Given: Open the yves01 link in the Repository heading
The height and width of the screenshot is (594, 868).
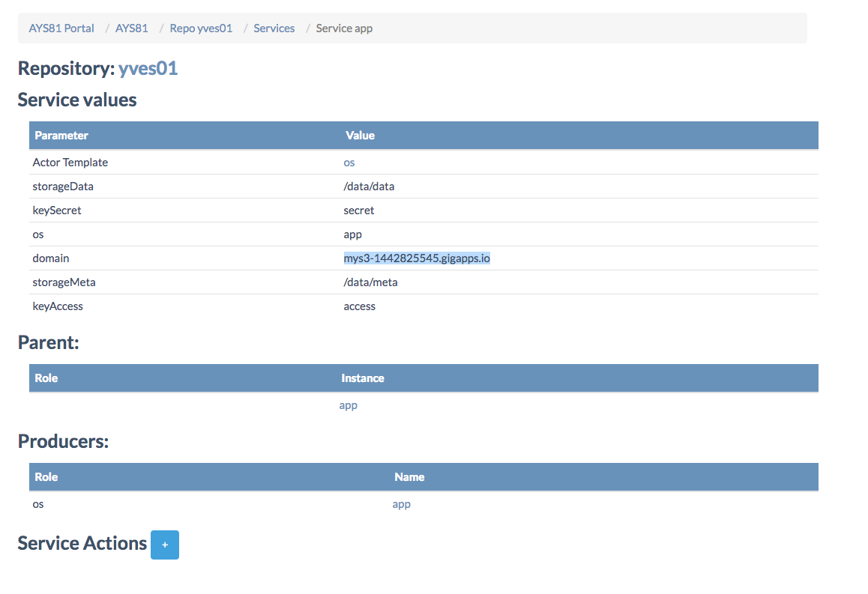Looking at the screenshot, I should point(148,69).
